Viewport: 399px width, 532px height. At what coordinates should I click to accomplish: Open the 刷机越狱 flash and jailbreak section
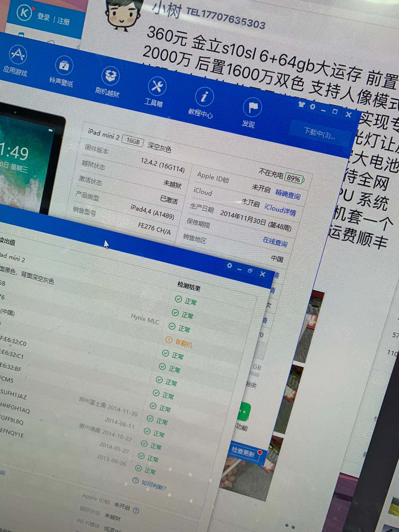point(108,82)
